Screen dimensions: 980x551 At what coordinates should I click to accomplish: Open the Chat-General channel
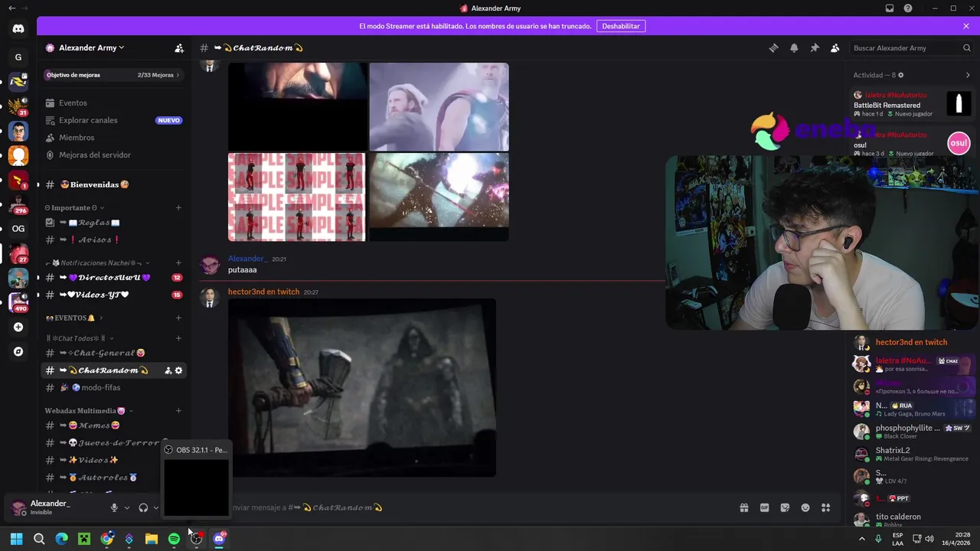click(x=113, y=353)
